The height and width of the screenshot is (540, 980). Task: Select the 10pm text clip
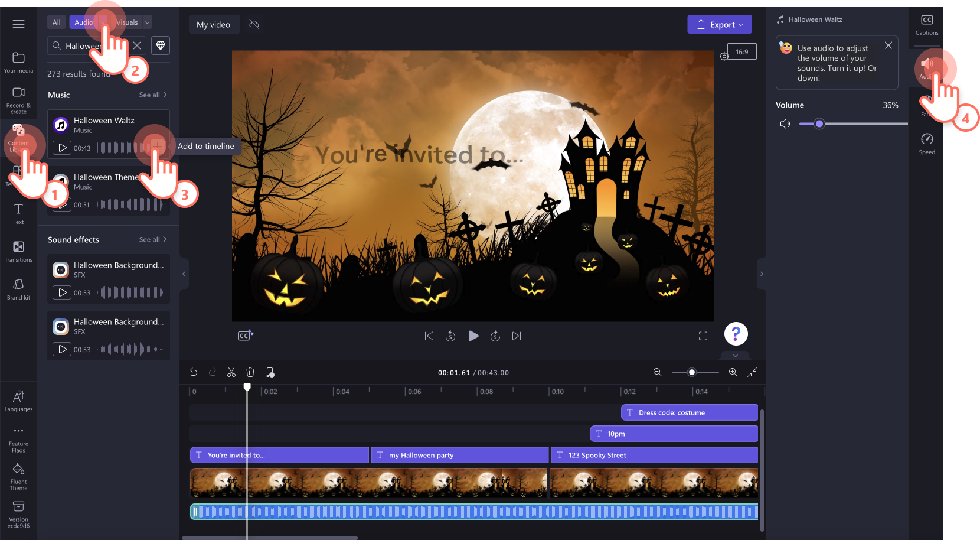(674, 434)
